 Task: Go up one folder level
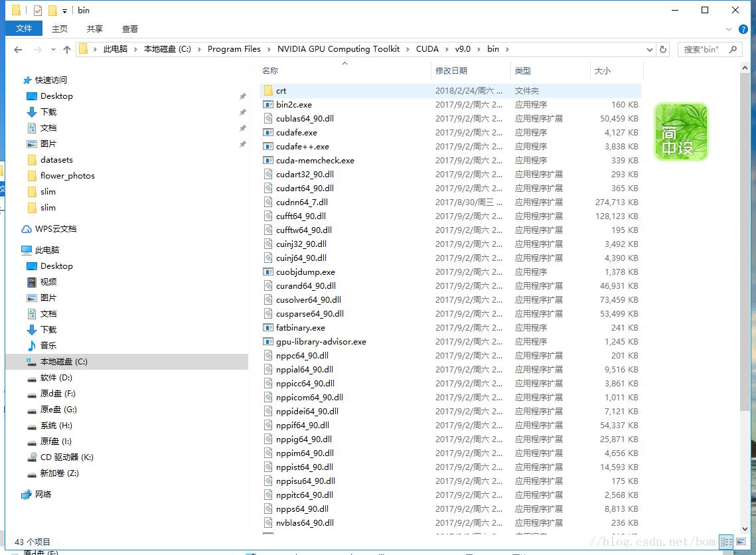click(x=67, y=49)
